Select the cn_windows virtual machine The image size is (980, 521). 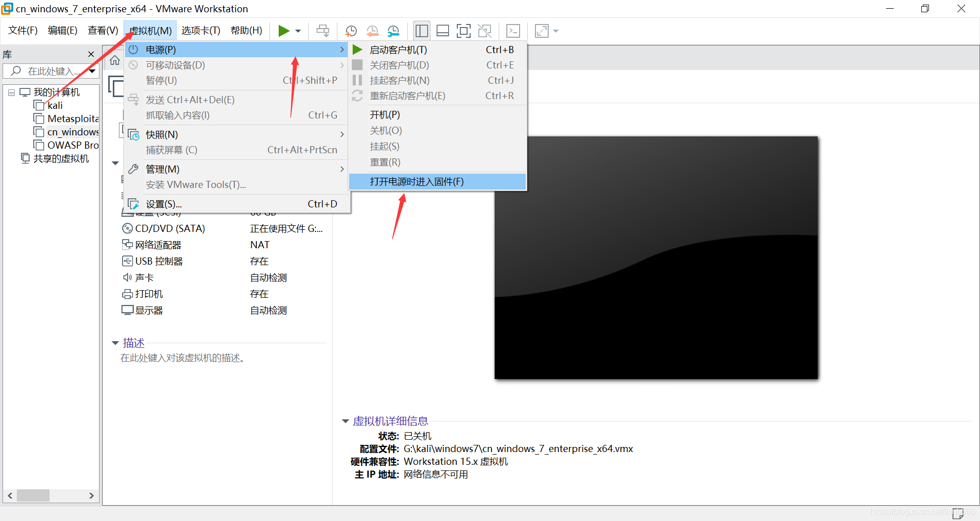click(66, 132)
